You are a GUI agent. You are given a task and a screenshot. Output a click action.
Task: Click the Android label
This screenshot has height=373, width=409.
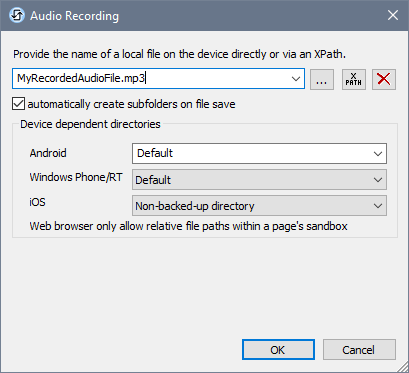[x=48, y=153]
